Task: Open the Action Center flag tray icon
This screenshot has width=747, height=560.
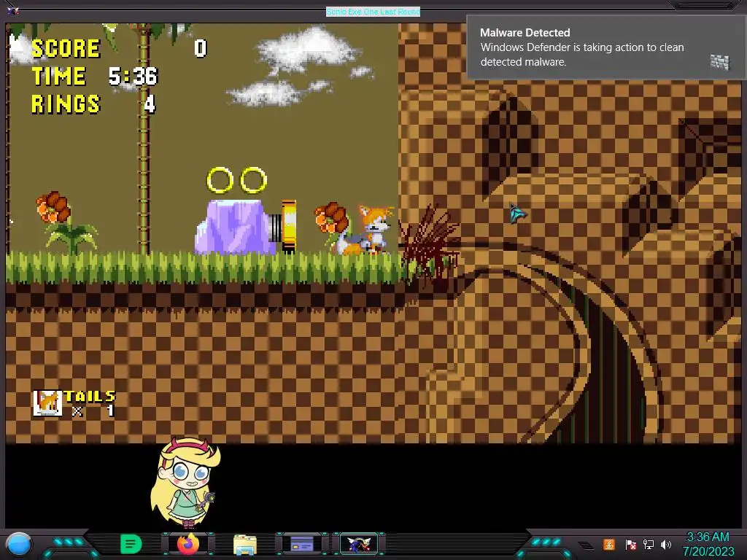Action: (x=631, y=544)
